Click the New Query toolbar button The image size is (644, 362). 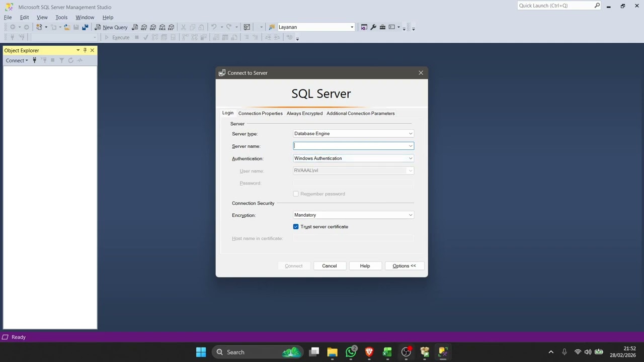[x=111, y=27]
